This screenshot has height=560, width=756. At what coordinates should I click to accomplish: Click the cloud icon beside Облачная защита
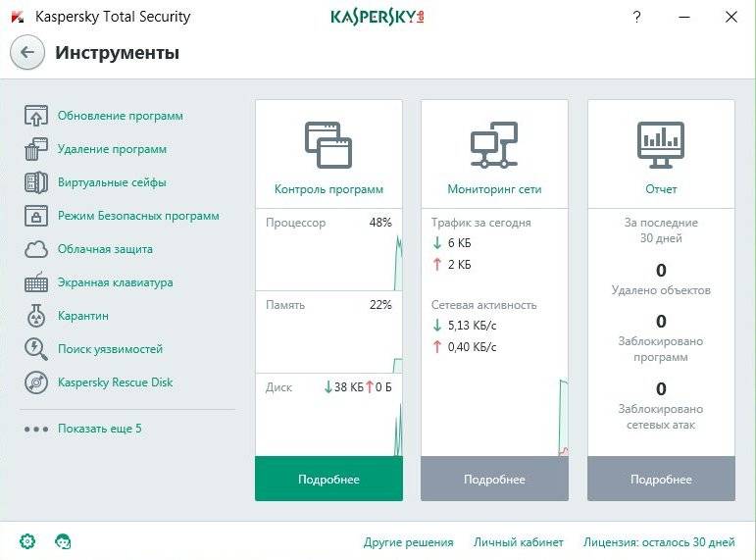coord(36,249)
